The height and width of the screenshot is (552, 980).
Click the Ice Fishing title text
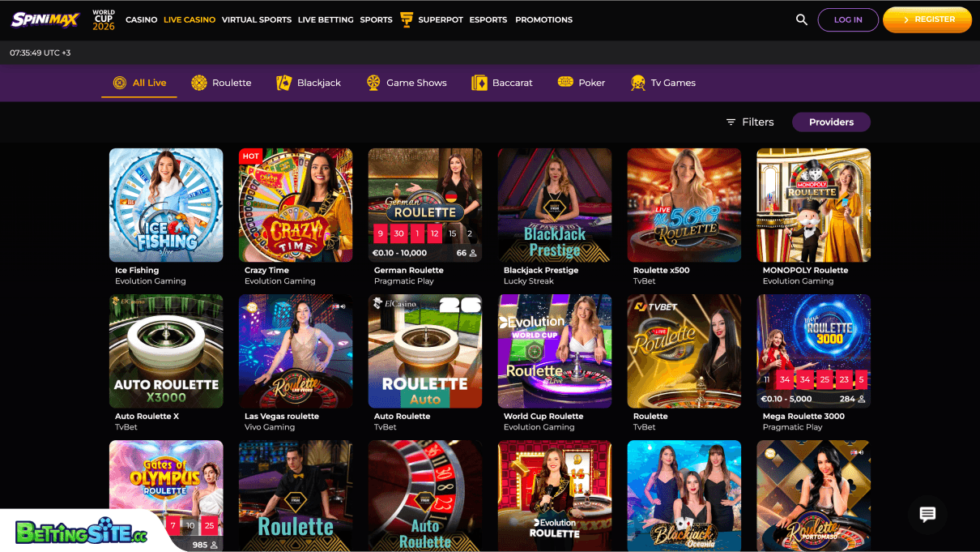click(x=137, y=270)
